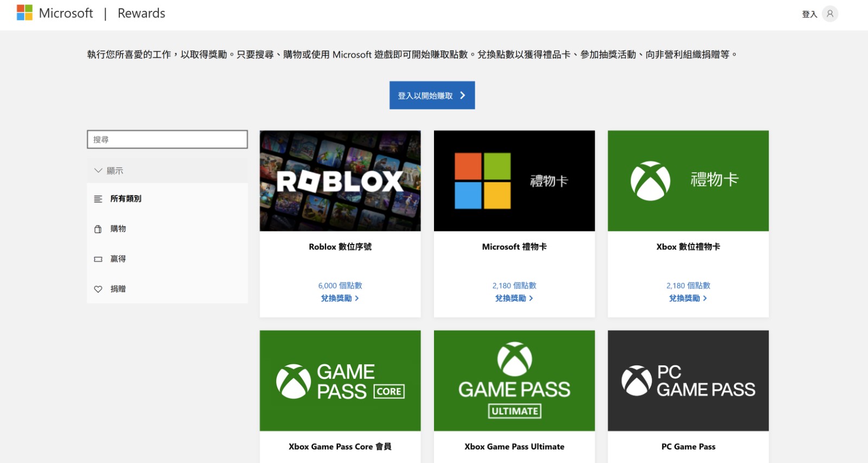Click 兌換獎勵 under Microsoft 禮物卡

point(514,298)
